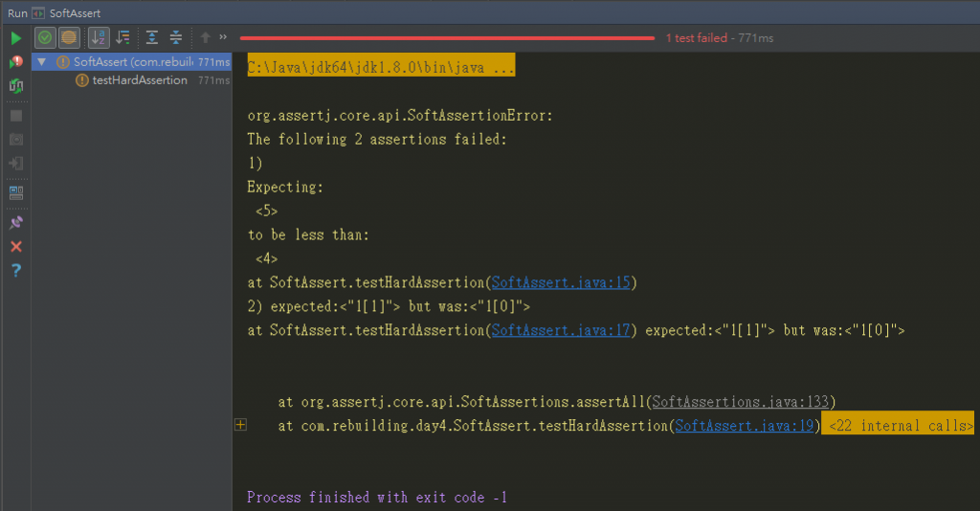Close the run panel with red X
980x511 pixels.
click(x=16, y=247)
